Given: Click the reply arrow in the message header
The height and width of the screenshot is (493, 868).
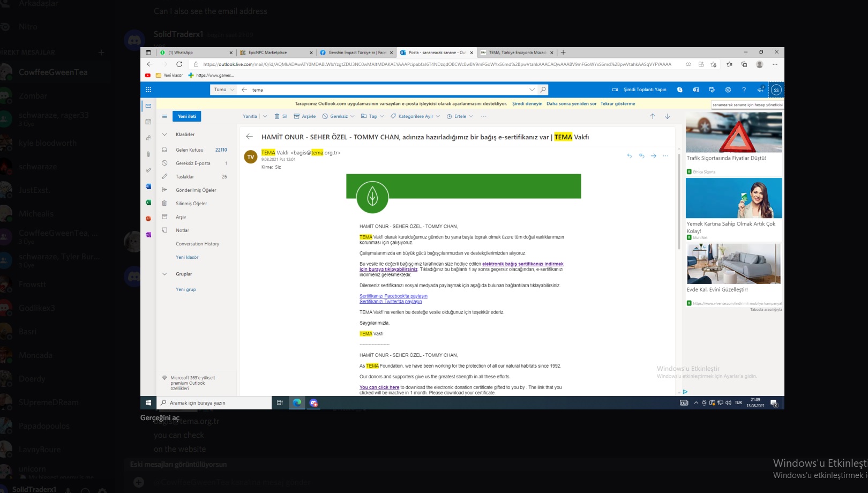Looking at the screenshot, I should click(x=630, y=156).
